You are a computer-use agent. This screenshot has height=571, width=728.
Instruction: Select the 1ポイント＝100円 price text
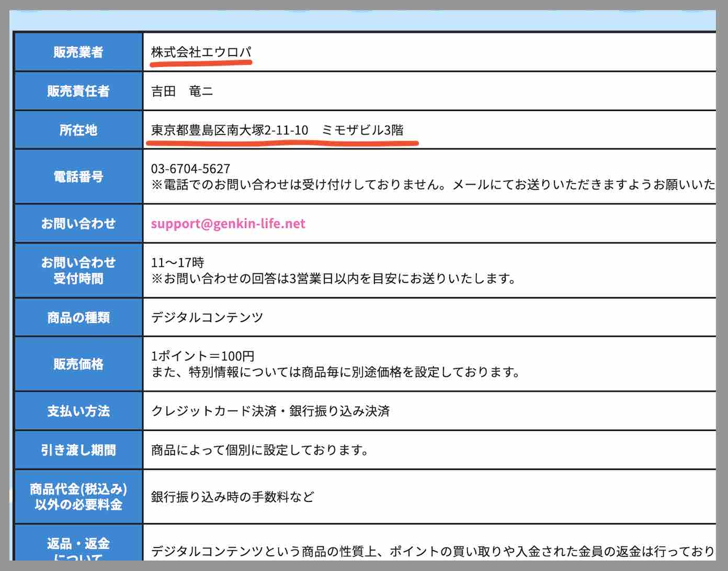(201, 356)
